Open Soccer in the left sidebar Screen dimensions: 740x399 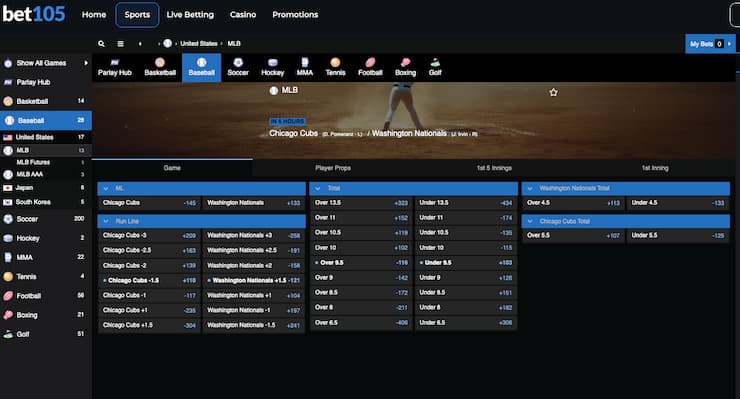(x=45, y=219)
